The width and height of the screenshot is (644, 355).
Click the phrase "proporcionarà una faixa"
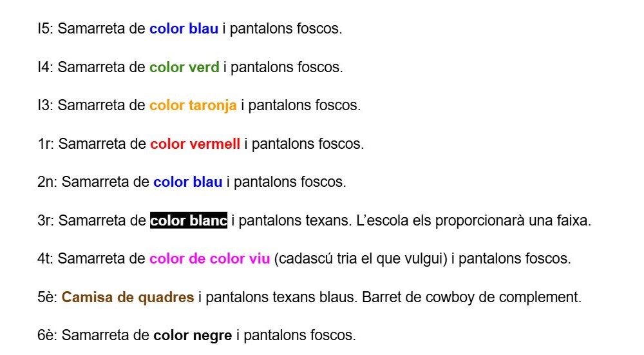(513, 221)
